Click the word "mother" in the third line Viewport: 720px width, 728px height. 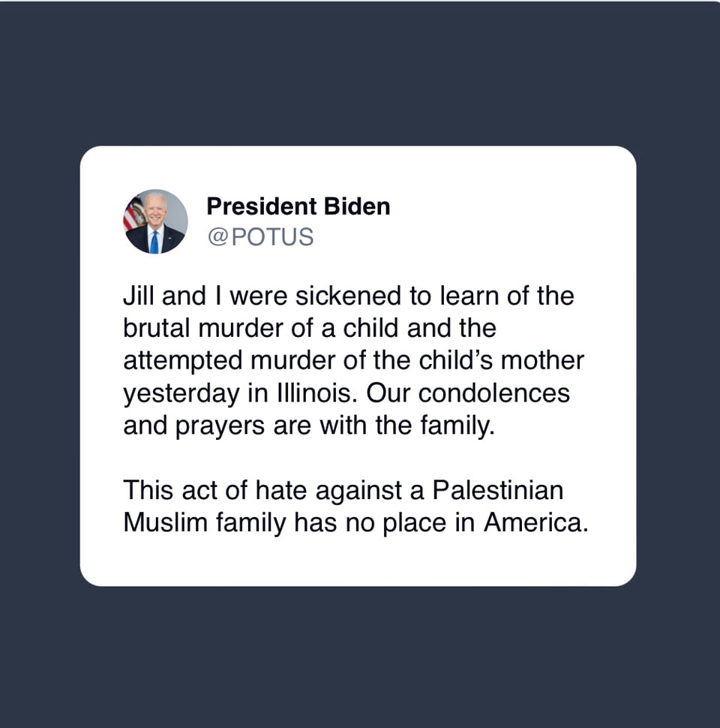click(x=542, y=360)
